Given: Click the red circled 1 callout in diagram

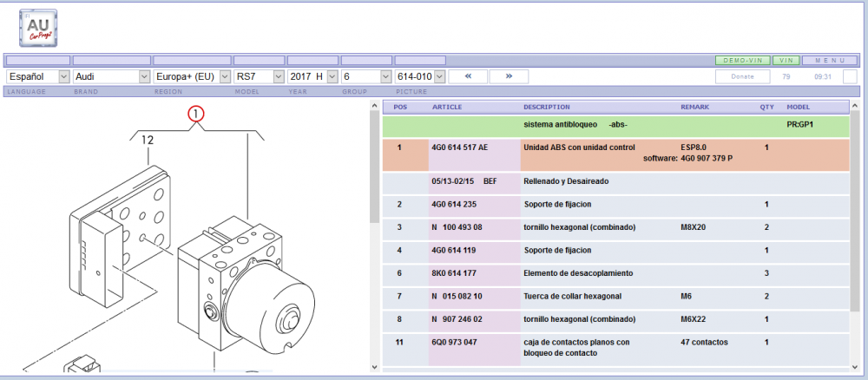Looking at the screenshot, I should tap(197, 114).
